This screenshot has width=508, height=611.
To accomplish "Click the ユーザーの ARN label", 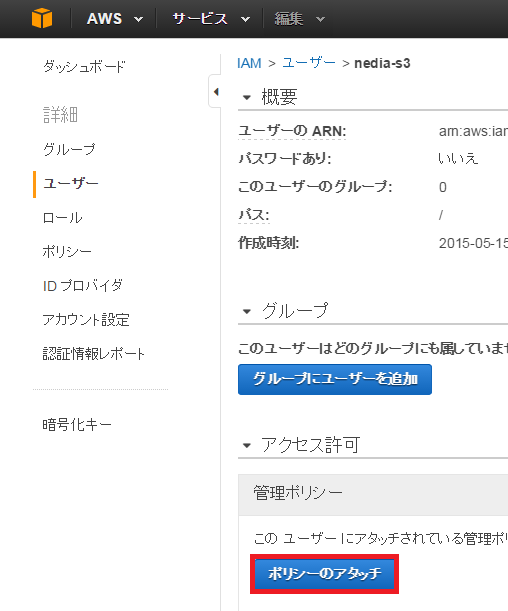I will 292,131.
